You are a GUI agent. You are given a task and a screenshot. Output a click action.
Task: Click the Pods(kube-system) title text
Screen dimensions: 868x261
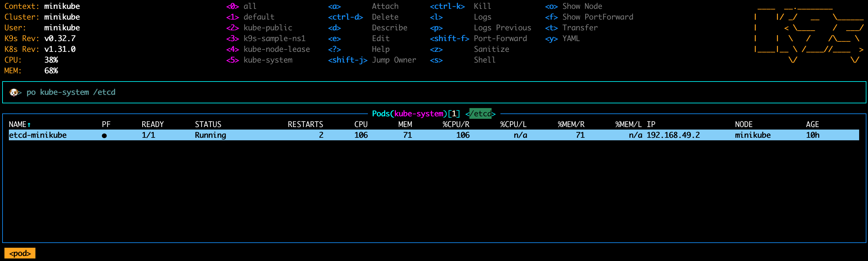pyautogui.click(x=409, y=114)
